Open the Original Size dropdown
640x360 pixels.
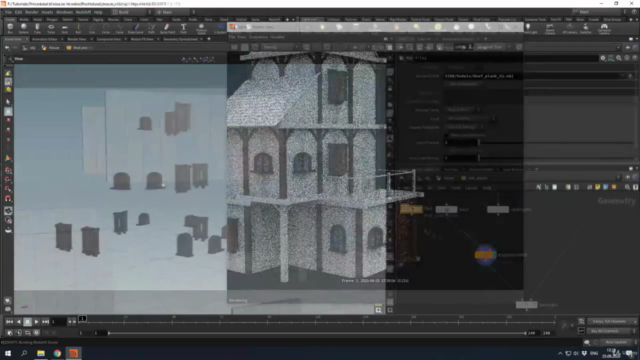pyautogui.click(x=493, y=47)
